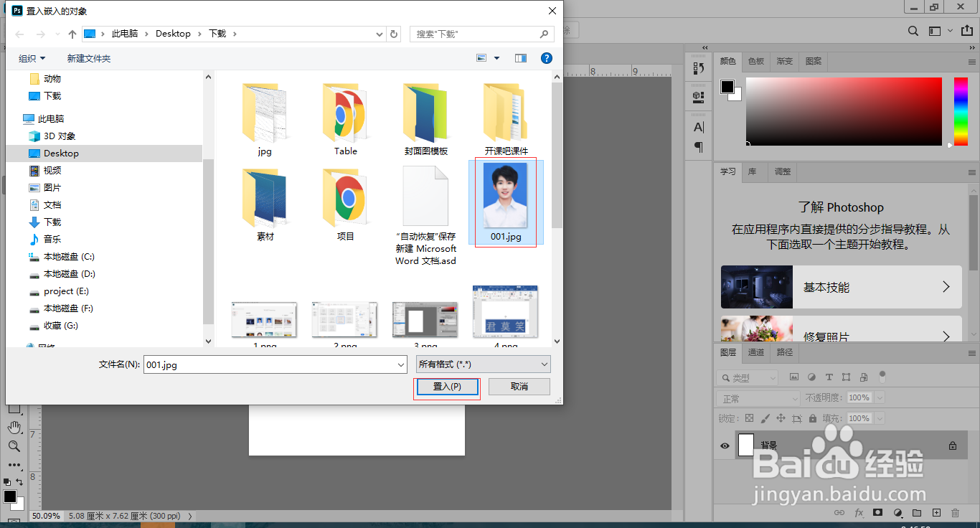
Task: Switch to the 通道 tab
Action: click(x=756, y=352)
